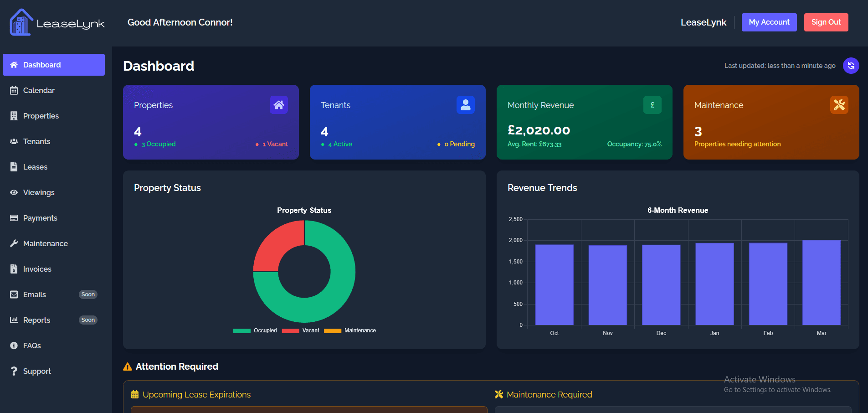The image size is (868, 413).
Task: Select the house icon on Properties card
Action: (278, 105)
